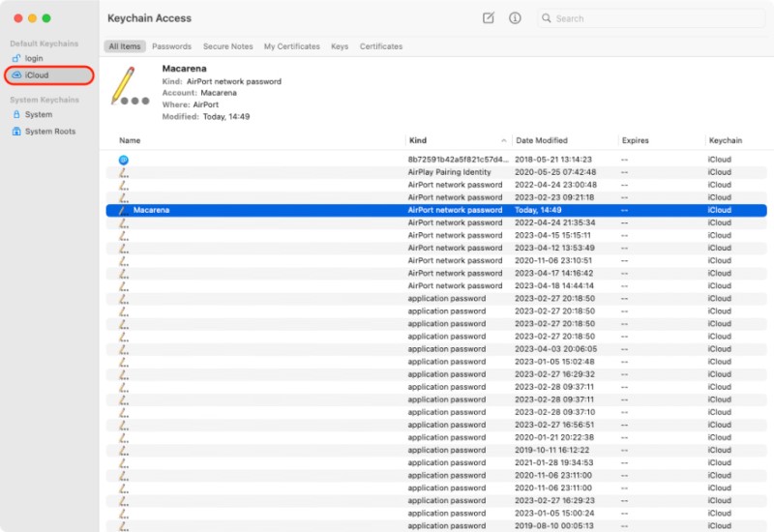
Task: Click the pencil icon on the row dated 2023-04-15 15:15:11
Action: 124,236
